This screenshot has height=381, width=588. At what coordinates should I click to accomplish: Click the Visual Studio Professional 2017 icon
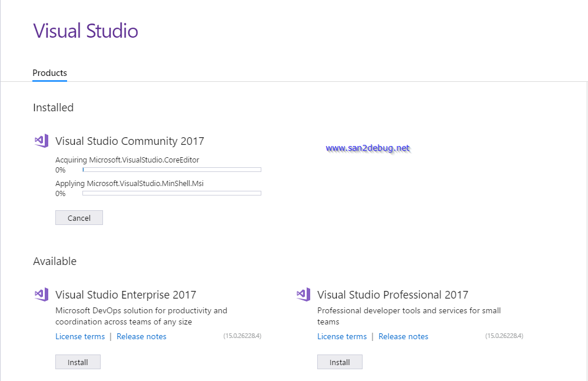point(303,294)
